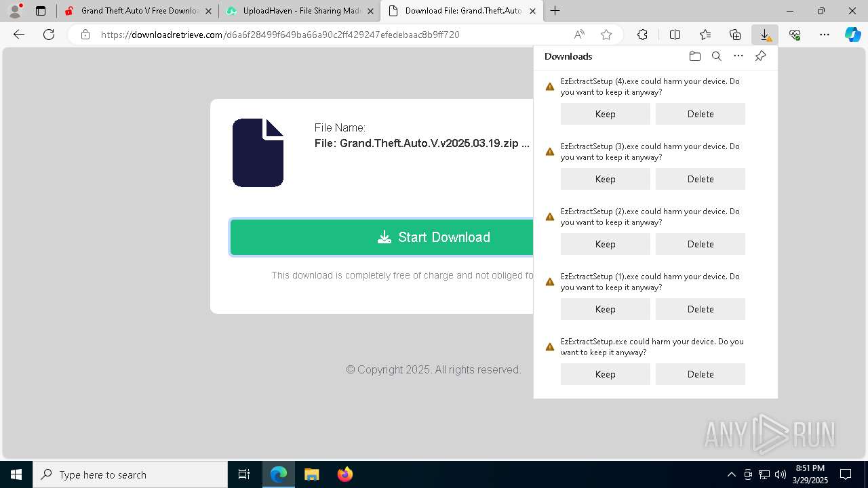Close the UploadHaven tab
The height and width of the screenshot is (488, 868).
click(x=370, y=11)
